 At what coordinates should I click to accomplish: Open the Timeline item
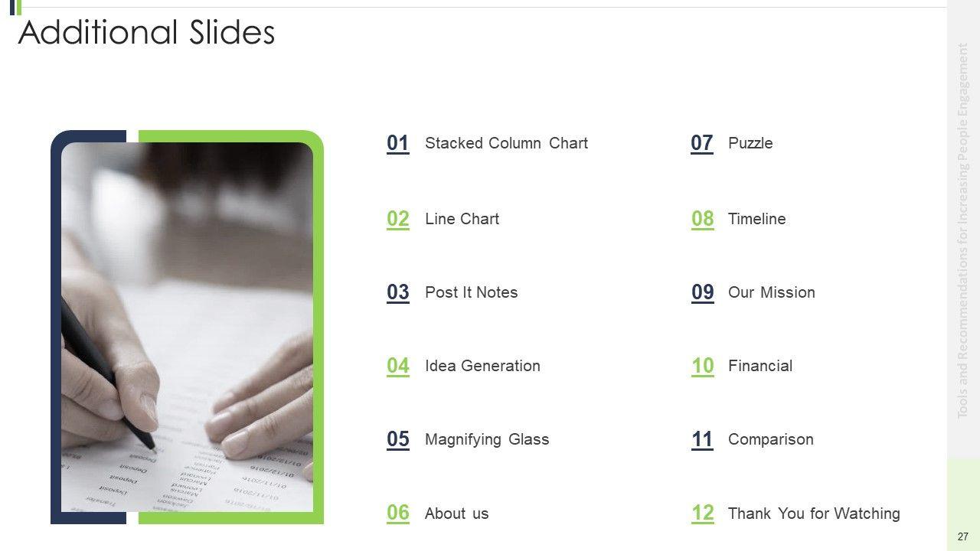tap(756, 219)
